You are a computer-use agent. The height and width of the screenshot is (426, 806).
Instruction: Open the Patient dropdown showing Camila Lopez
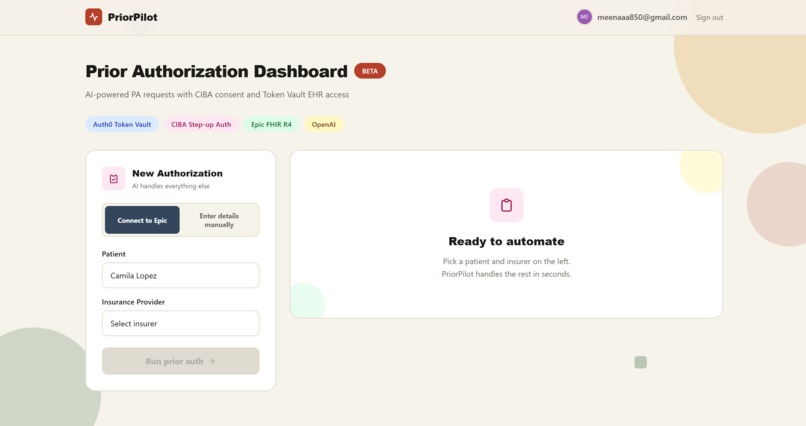[x=180, y=275]
